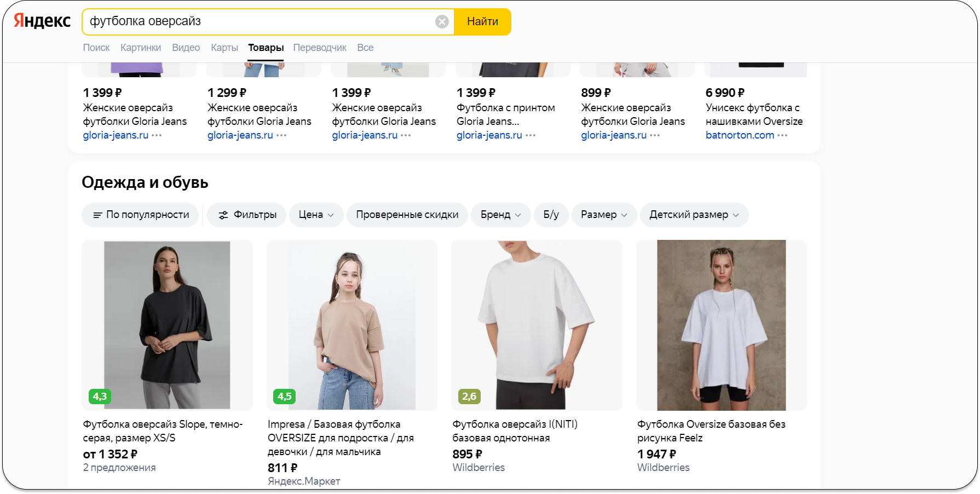980x494 pixels.
Task: Click into the search input field
Action: tap(257, 22)
